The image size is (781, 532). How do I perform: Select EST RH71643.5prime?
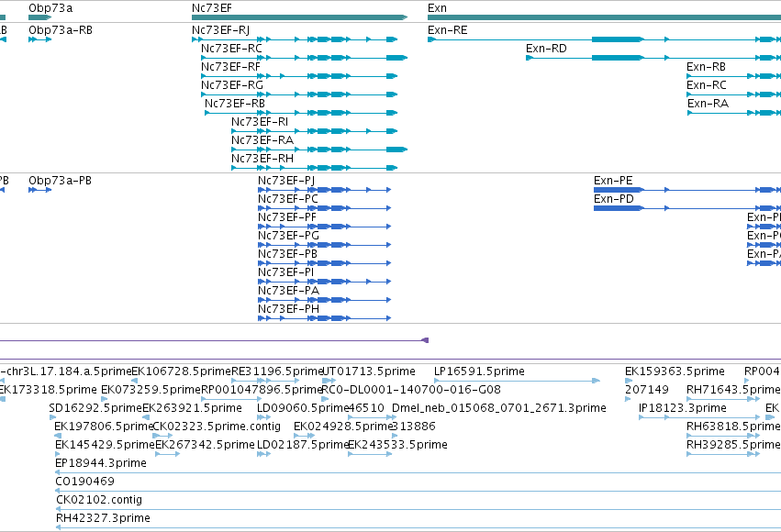tap(733, 390)
